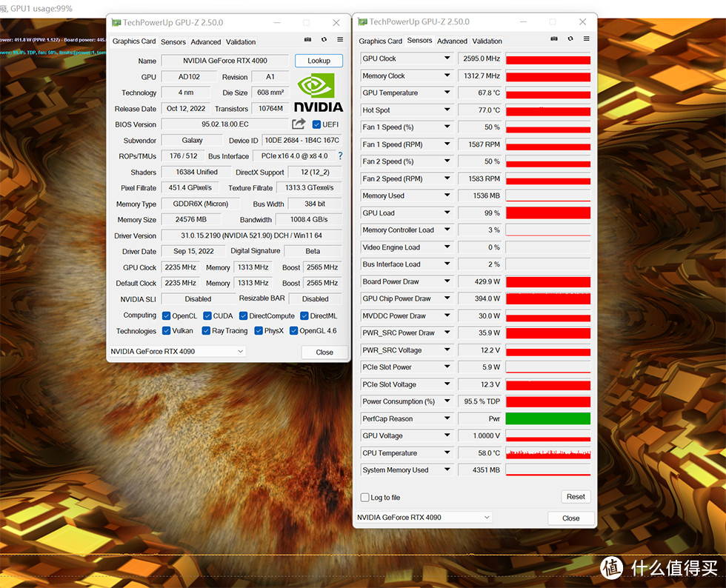
Task: Click the green PerfCap Reason bar
Action: tap(547, 418)
